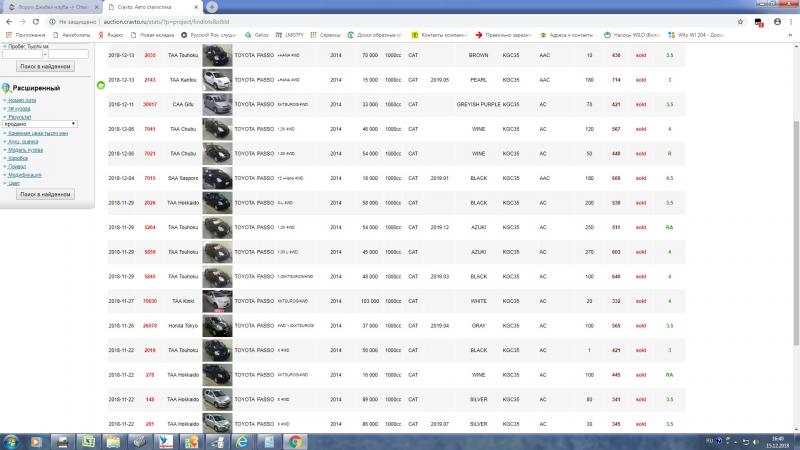This screenshot has height=450, width=800.
Task: Open the Авиабилеты bookmark
Action: 71,35
